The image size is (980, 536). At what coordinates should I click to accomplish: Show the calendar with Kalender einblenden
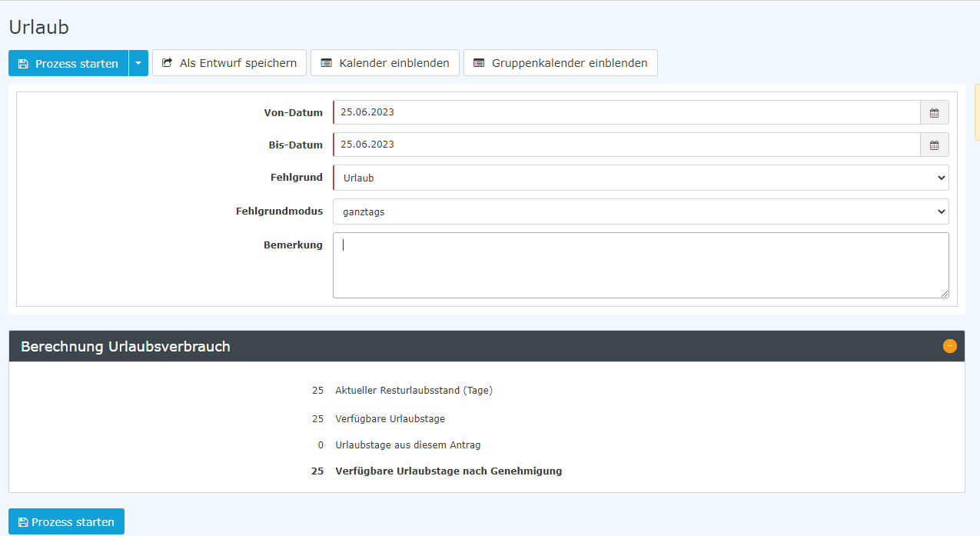pos(385,63)
